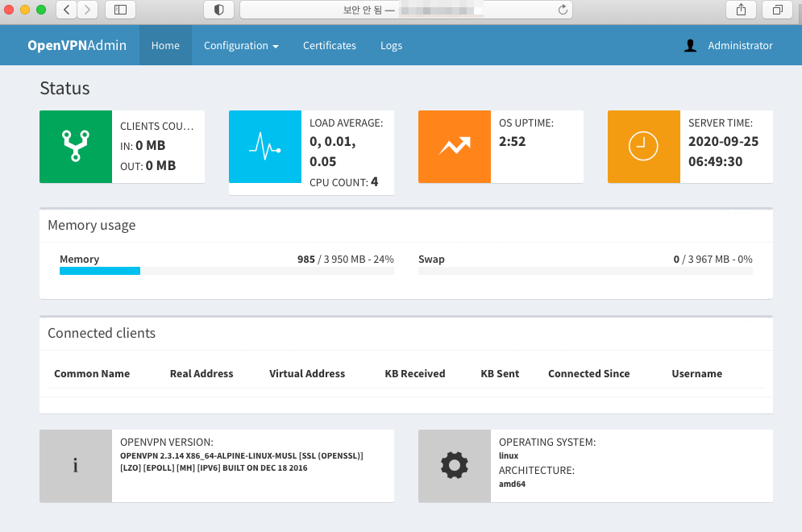Click the KB Received column header

[x=415, y=374]
